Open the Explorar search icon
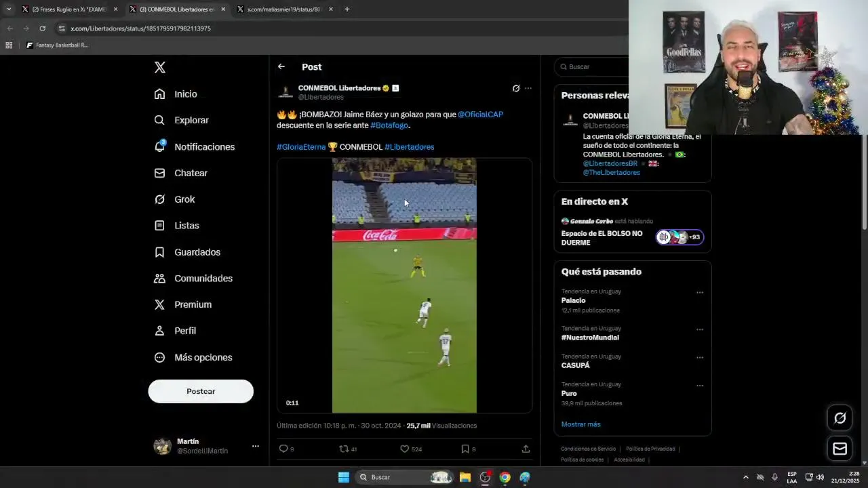Image resolution: width=868 pixels, height=488 pixels. pos(159,120)
